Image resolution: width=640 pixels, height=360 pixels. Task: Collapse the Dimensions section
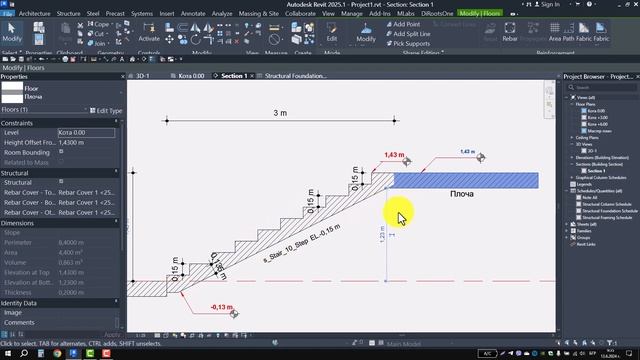point(116,222)
